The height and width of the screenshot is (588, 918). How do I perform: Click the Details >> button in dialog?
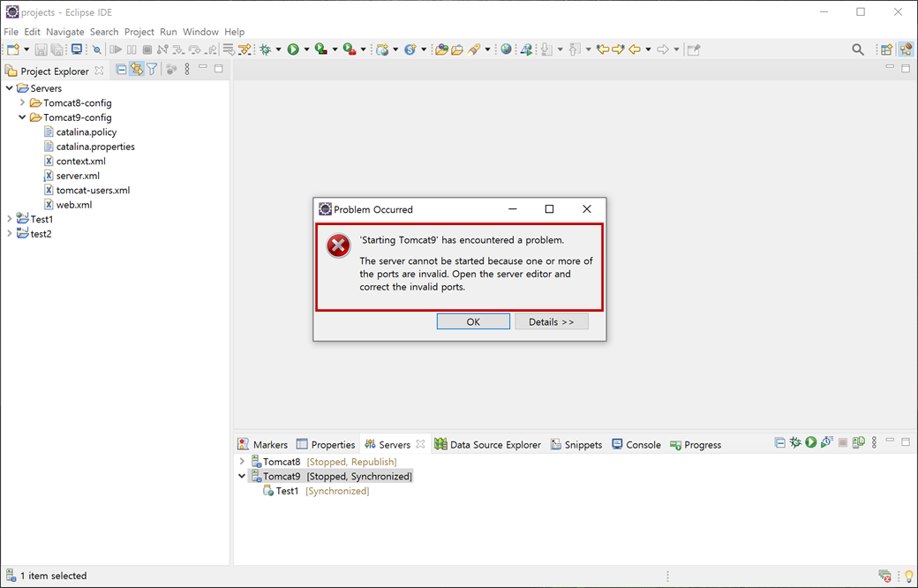click(552, 321)
